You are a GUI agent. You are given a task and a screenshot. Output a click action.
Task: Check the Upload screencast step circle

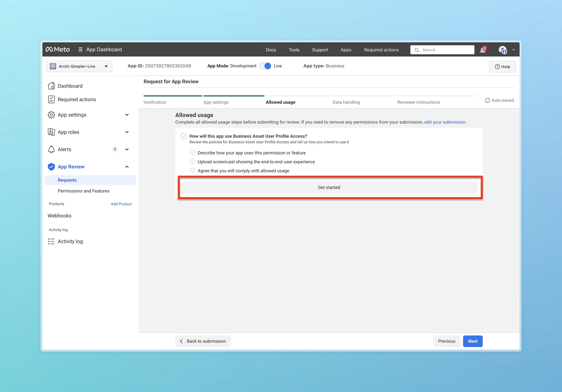[193, 162]
